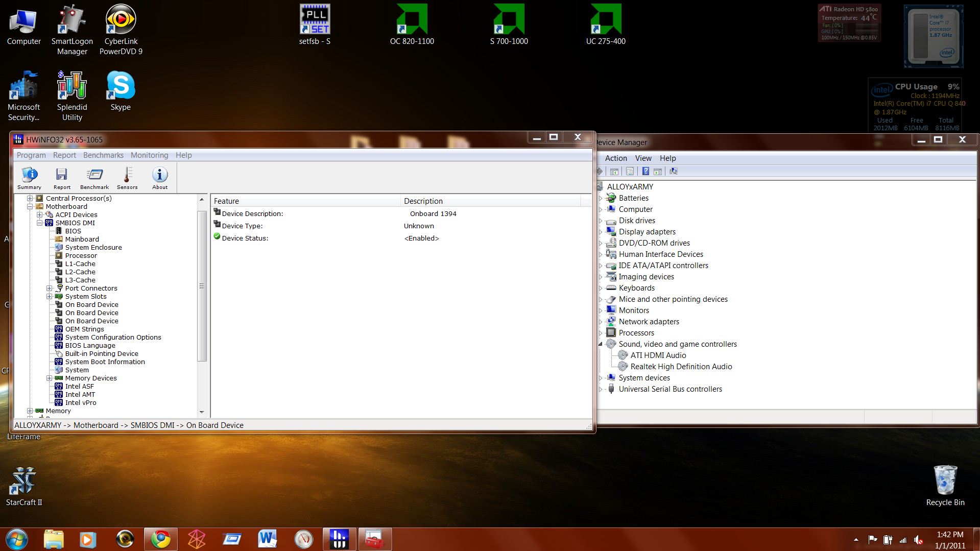Open the Splendid Utility desktop icon
980x551 pixels.
[x=72, y=96]
